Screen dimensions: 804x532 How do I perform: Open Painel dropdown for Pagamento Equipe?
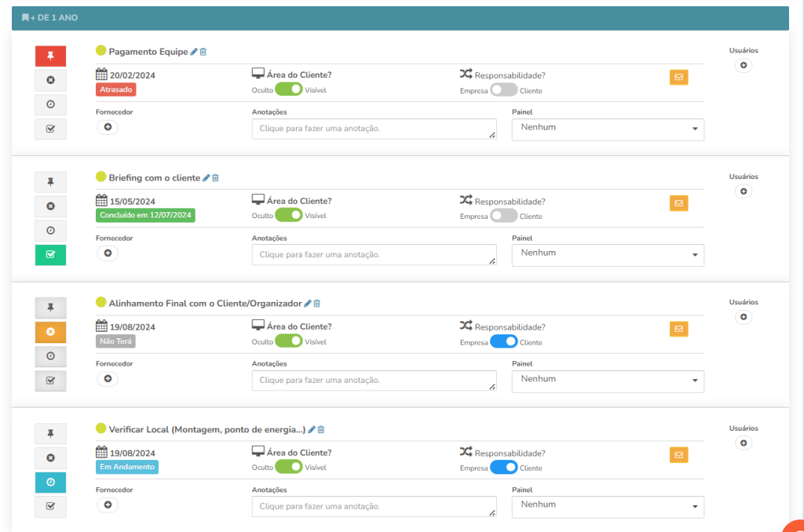pyautogui.click(x=607, y=129)
